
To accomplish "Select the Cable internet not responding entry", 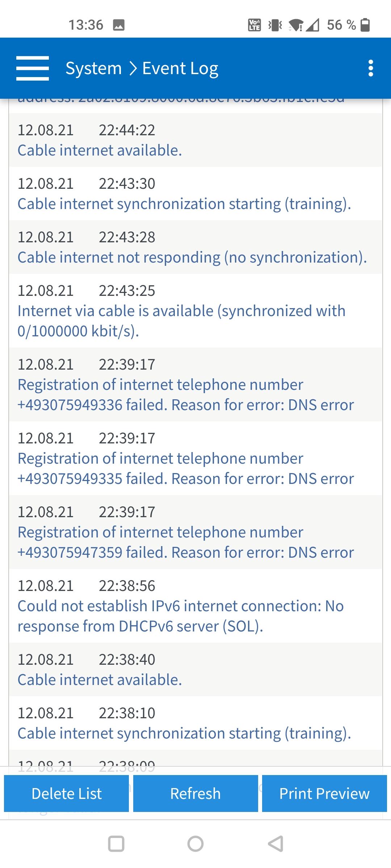I will 195,247.
